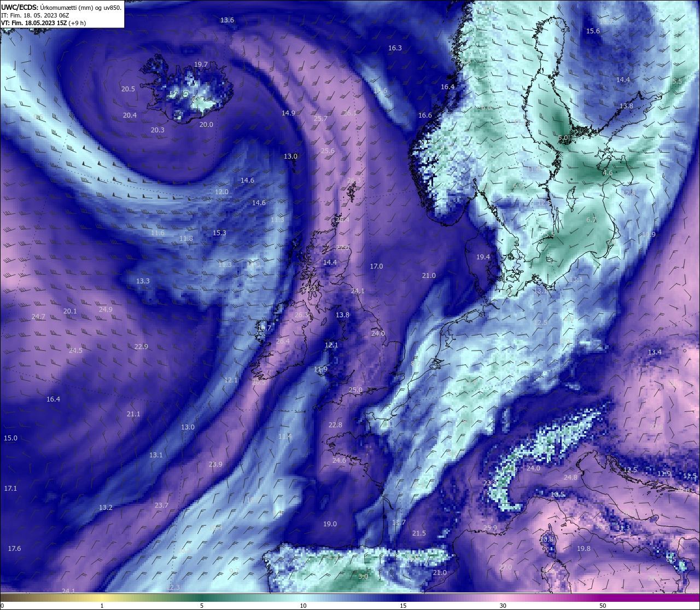
Task: Click the 24.6 value label
Action: 339,461
